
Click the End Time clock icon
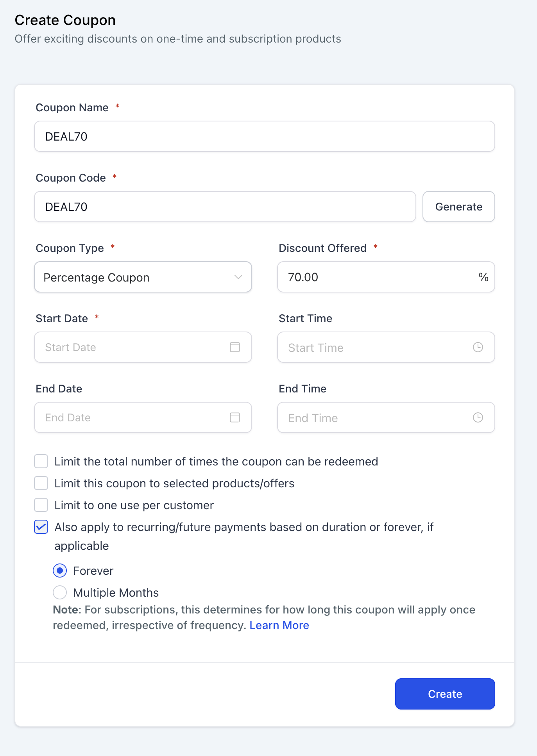(478, 417)
